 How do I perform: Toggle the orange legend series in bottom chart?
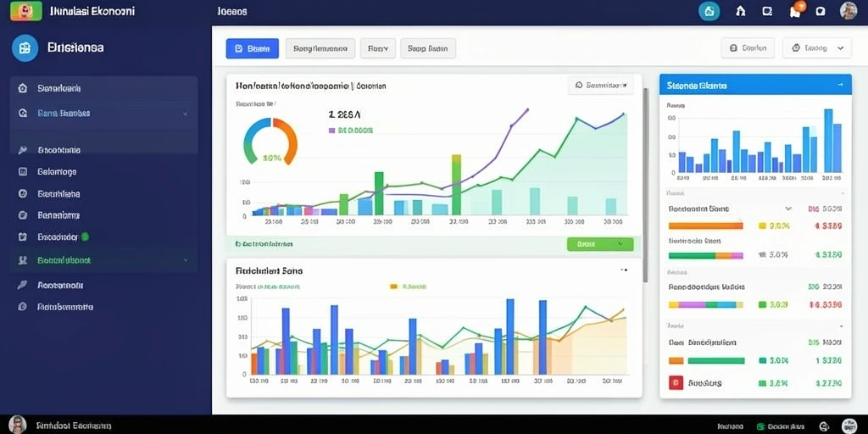pos(393,287)
